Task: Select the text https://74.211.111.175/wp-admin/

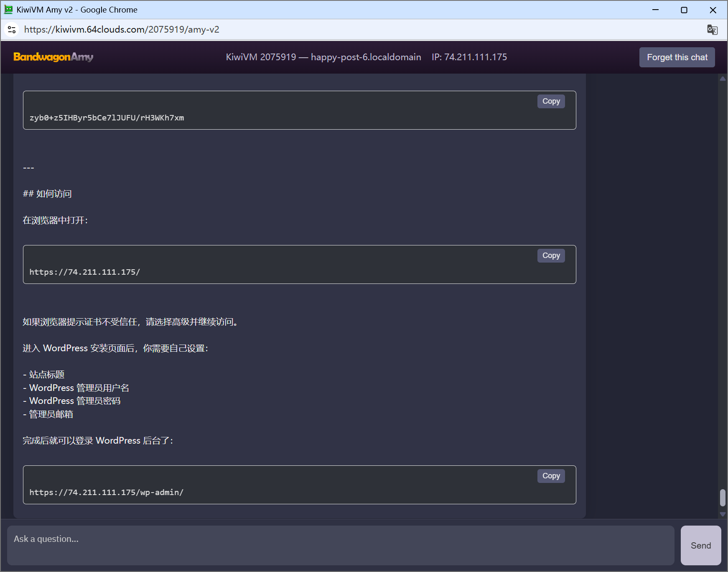Action: (107, 493)
